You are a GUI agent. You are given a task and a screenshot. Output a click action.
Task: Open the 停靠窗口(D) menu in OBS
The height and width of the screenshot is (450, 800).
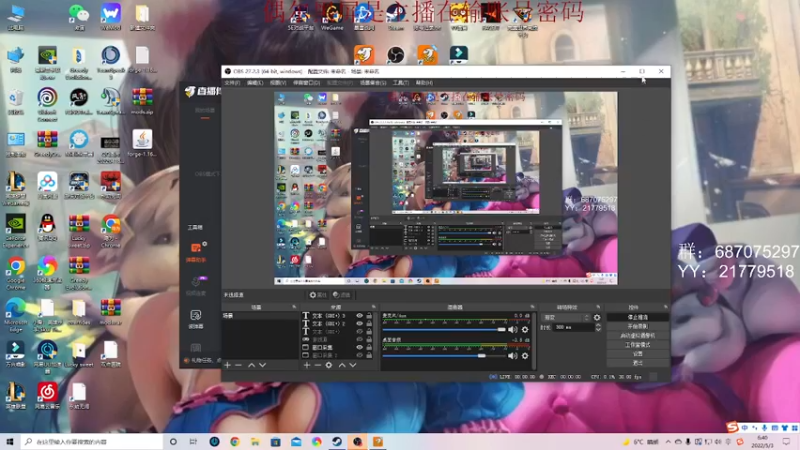point(307,83)
